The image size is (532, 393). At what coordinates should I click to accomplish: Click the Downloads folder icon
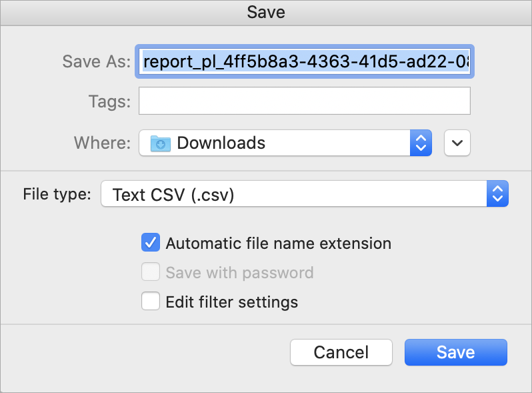point(161,143)
